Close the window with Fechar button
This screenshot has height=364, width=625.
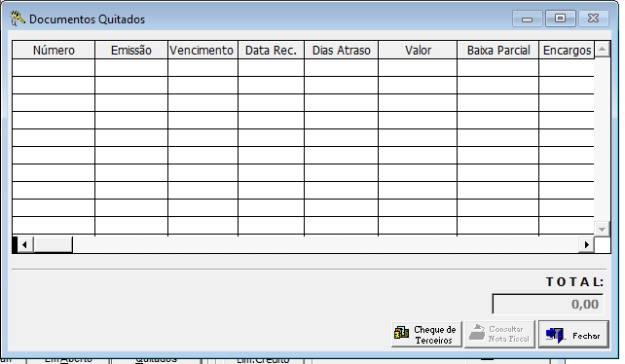573,334
